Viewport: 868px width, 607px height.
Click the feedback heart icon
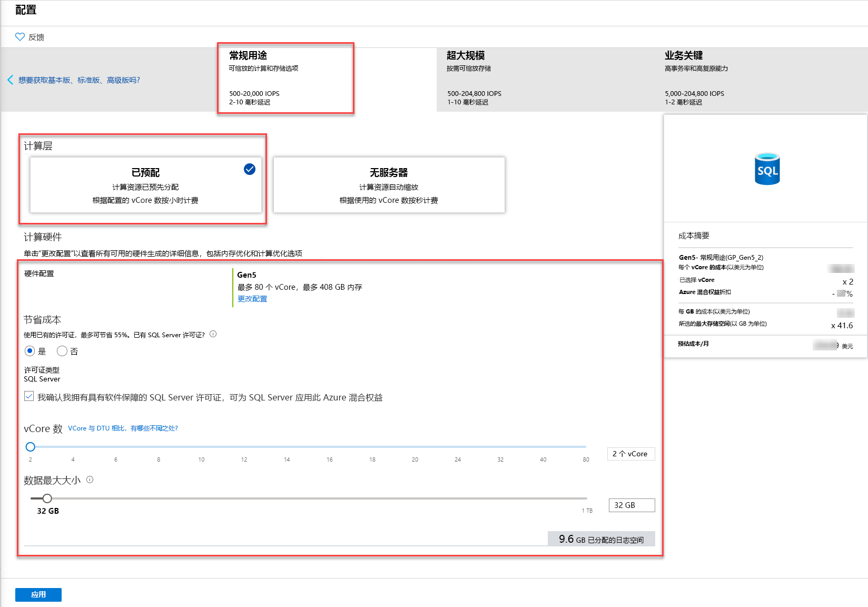point(20,37)
